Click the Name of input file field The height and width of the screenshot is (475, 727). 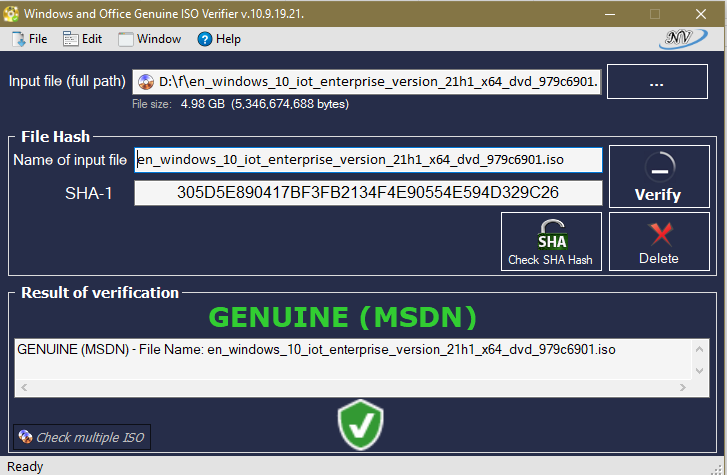pyautogui.click(x=369, y=160)
